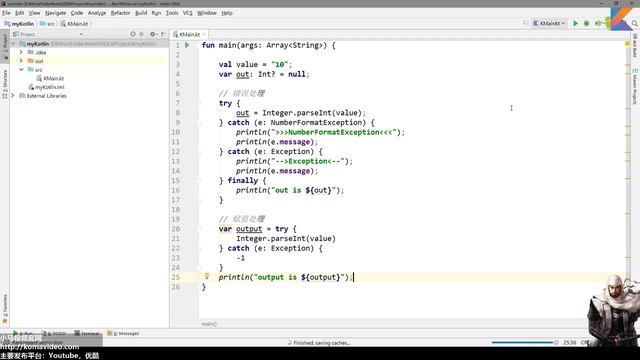Open the Code menu

(77, 13)
